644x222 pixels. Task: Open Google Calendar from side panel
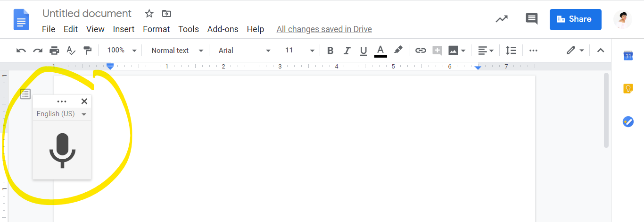coord(627,56)
